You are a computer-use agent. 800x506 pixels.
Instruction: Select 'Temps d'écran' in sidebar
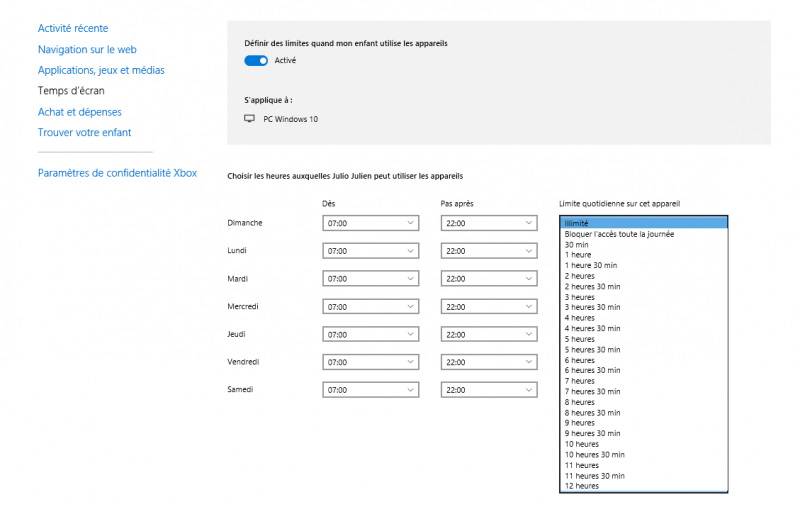pyautogui.click(x=71, y=91)
